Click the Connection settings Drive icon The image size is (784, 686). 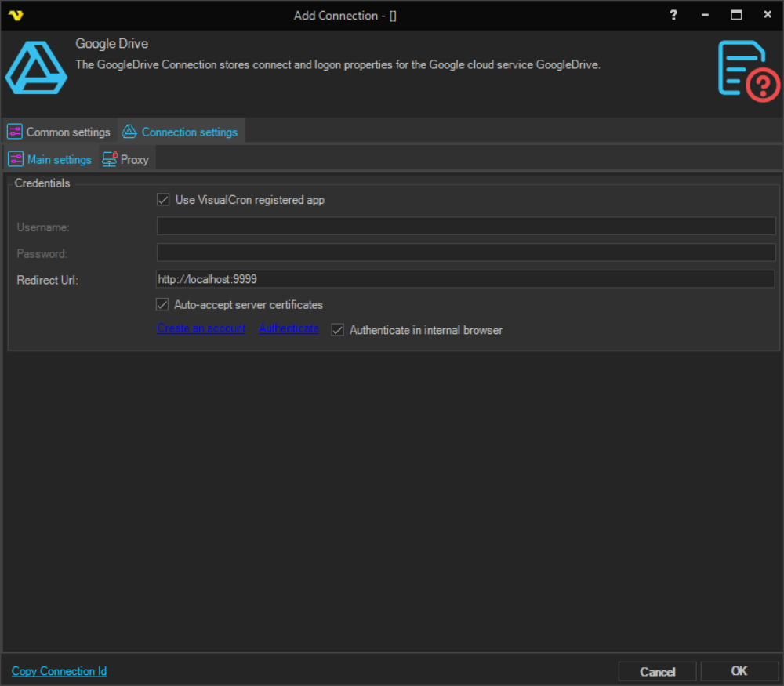click(x=129, y=132)
